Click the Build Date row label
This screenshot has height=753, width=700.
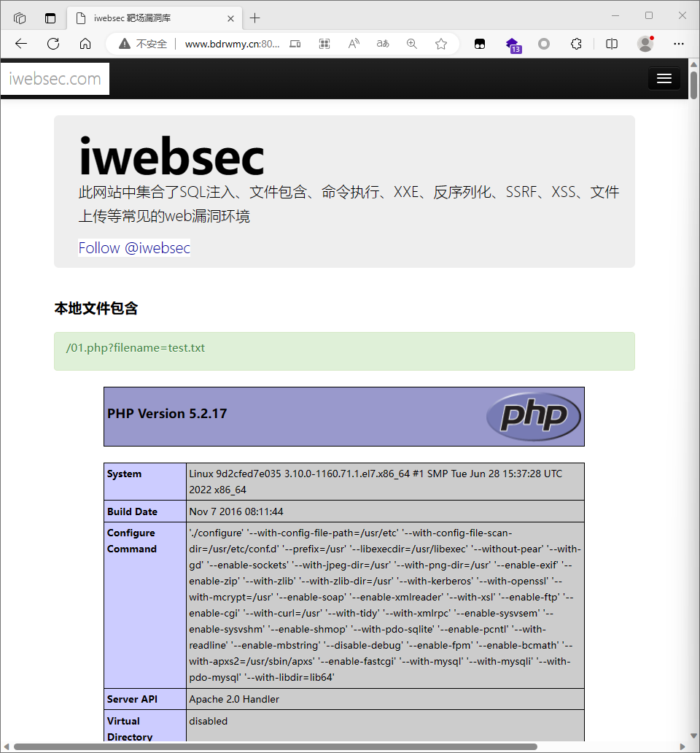pos(132,511)
